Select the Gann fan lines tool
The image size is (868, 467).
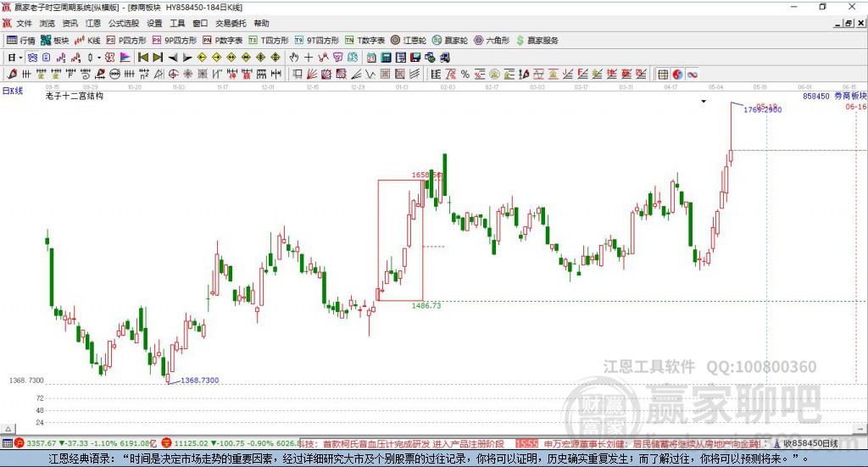pyautogui.click(x=312, y=74)
